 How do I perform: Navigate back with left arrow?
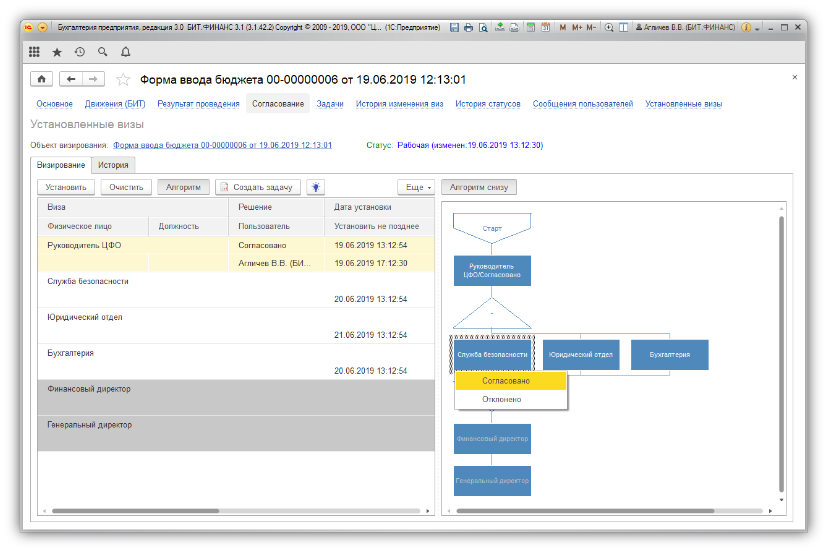coord(71,79)
